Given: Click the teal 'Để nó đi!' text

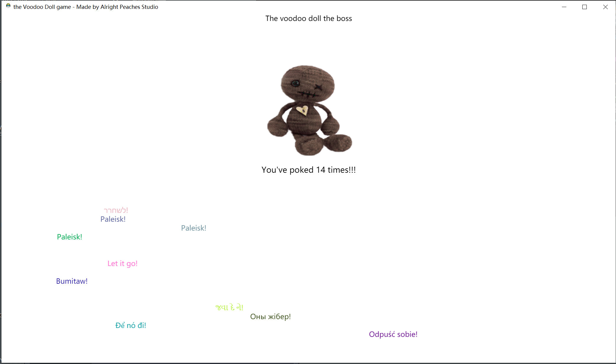Looking at the screenshot, I should click(x=130, y=325).
